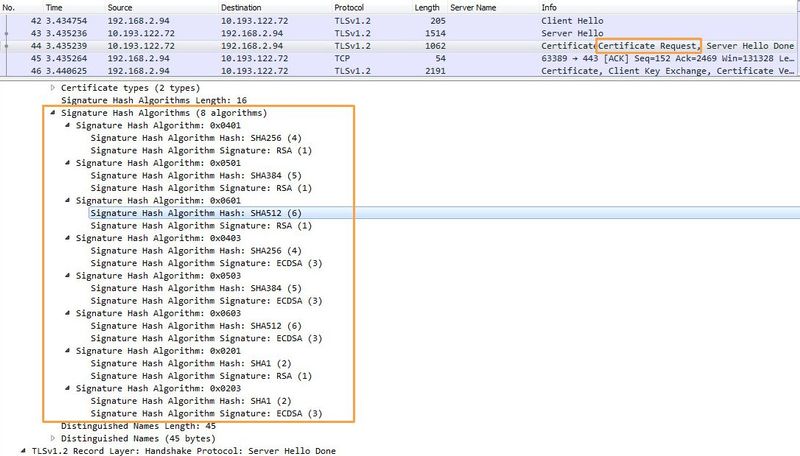Image resolution: width=800 pixels, height=456 pixels.
Task: Select Signature: RSA (1) under 0x0401
Action: tap(201, 150)
